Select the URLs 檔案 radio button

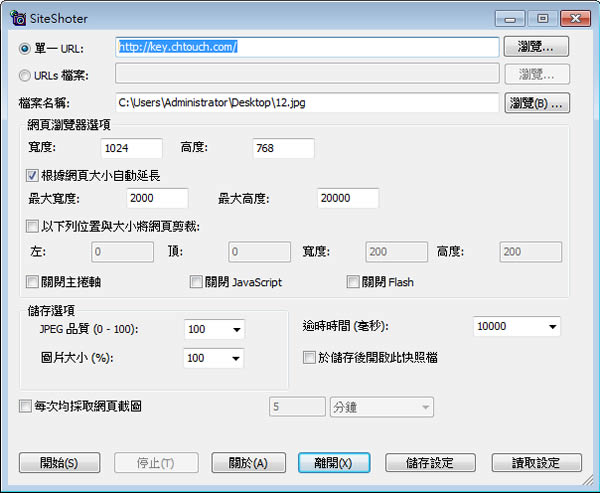pyautogui.click(x=24, y=75)
